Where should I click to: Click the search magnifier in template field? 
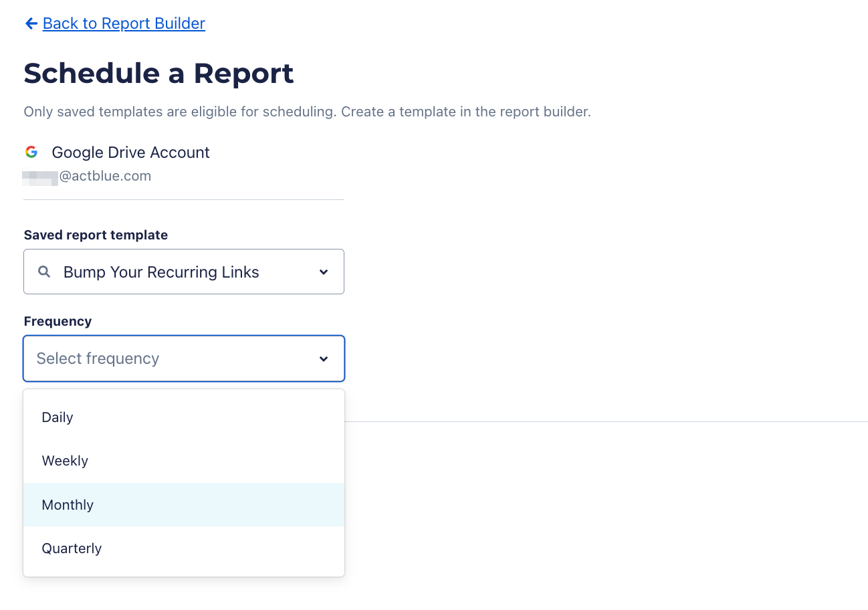(44, 272)
